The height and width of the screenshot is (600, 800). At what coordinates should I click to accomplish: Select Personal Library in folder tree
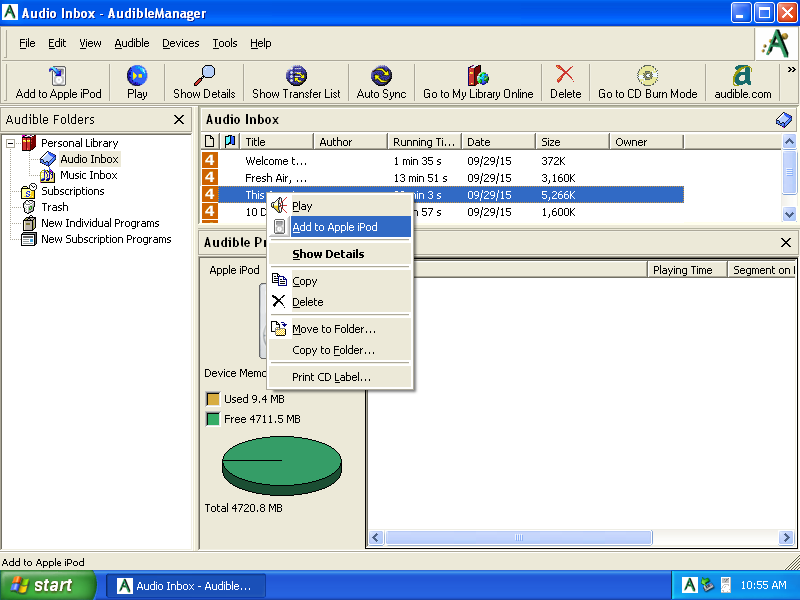point(80,143)
